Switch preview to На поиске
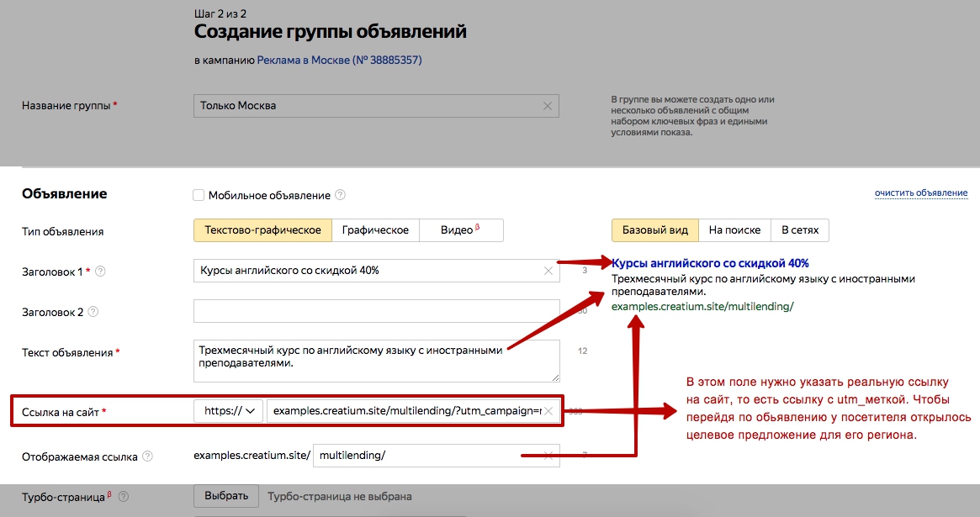Viewport: 980px width, 517px height. pyautogui.click(x=734, y=230)
